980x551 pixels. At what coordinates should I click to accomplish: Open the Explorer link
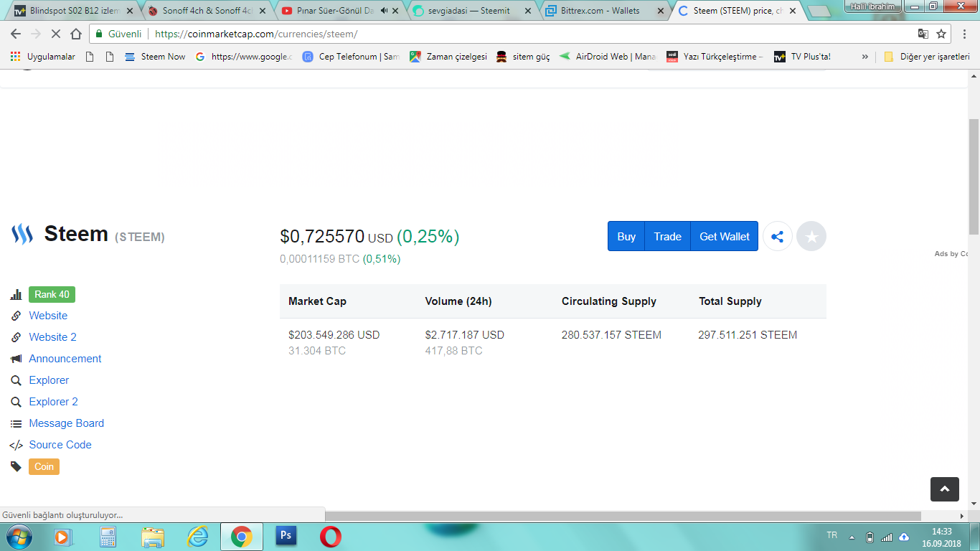(49, 380)
